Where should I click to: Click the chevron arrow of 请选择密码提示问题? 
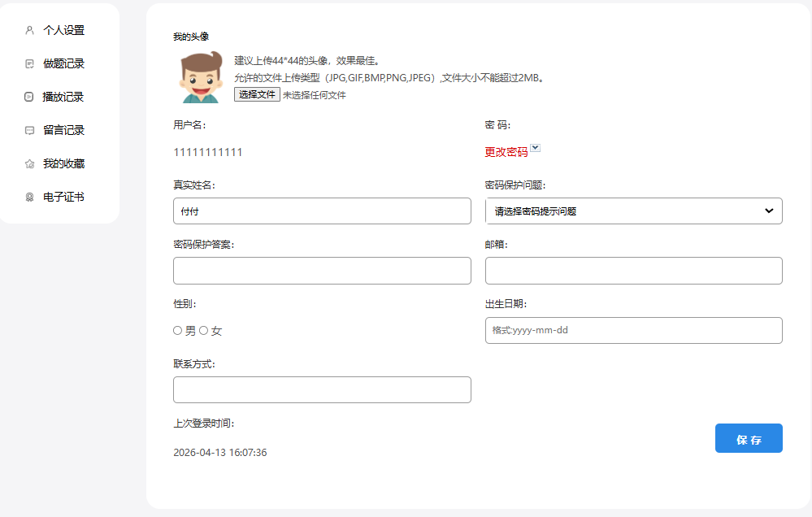[769, 211]
